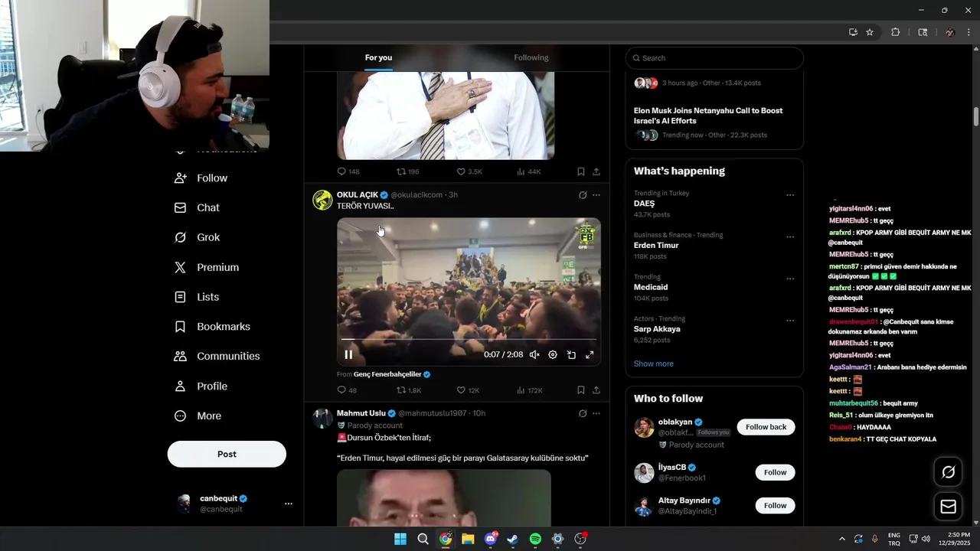Toggle picture-in-picture on the video
980x551 pixels.
tap(571, 354)
